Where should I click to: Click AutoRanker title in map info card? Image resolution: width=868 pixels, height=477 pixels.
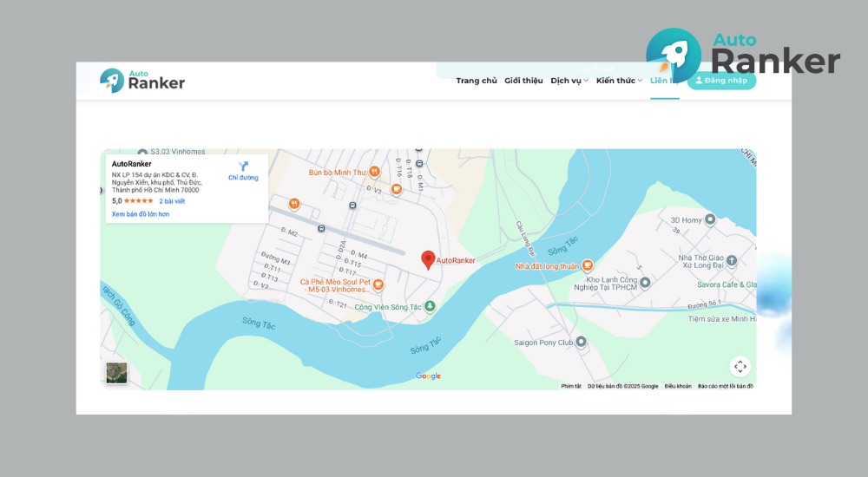tap(131, 164)
